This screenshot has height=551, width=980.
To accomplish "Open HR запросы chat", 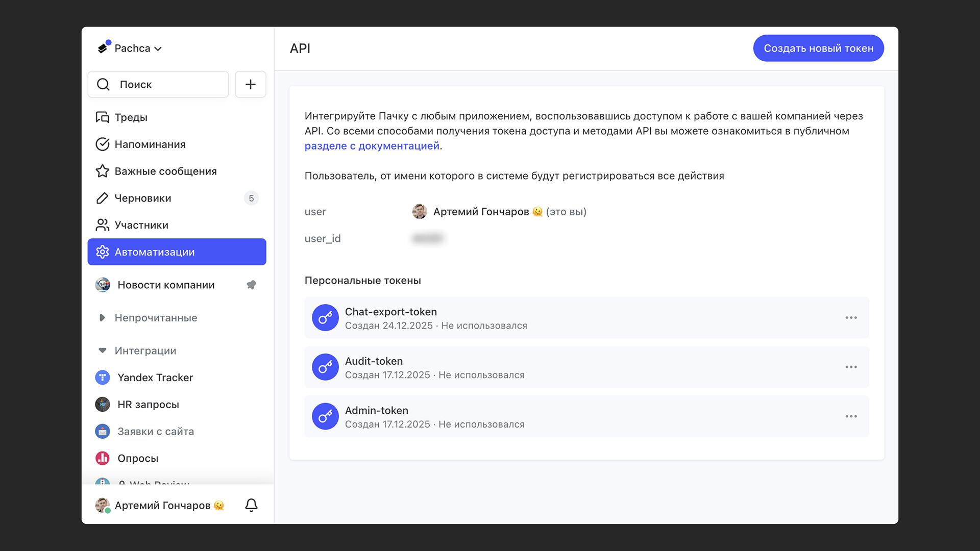I will [148, 405].
